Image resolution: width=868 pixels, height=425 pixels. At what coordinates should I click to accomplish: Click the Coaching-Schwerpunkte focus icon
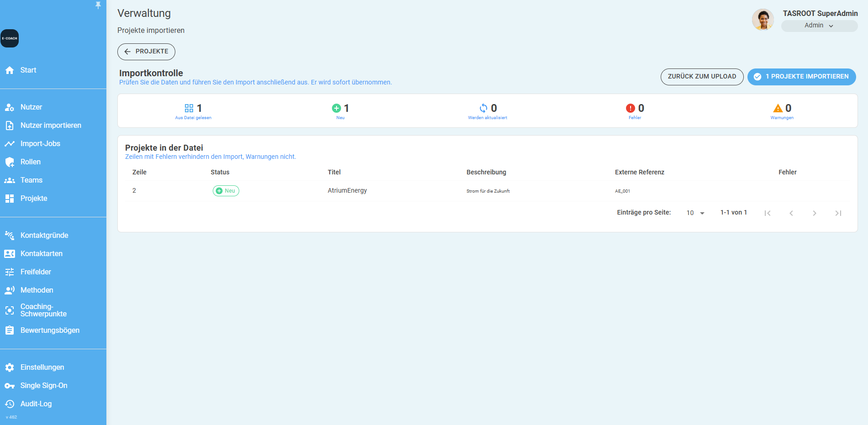tap(10, 310)
